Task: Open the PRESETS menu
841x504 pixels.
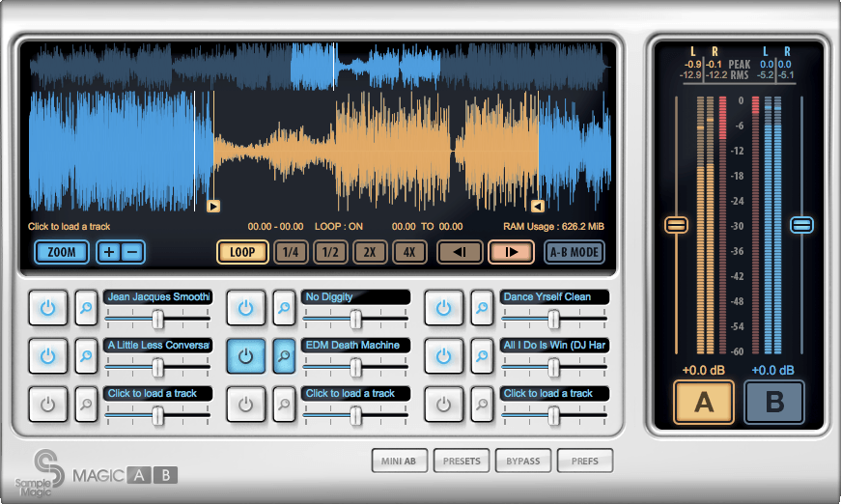Action: (462, 461)
